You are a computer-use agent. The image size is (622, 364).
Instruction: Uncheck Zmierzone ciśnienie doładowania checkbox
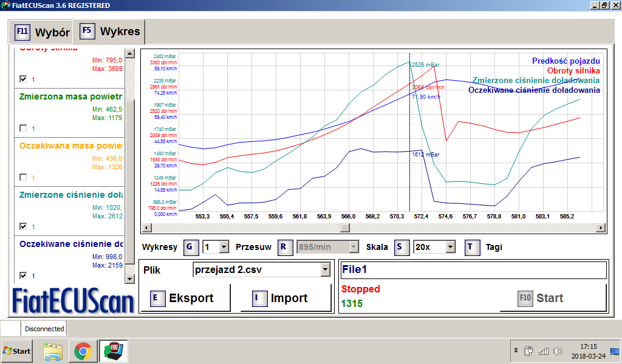point(24,226)
